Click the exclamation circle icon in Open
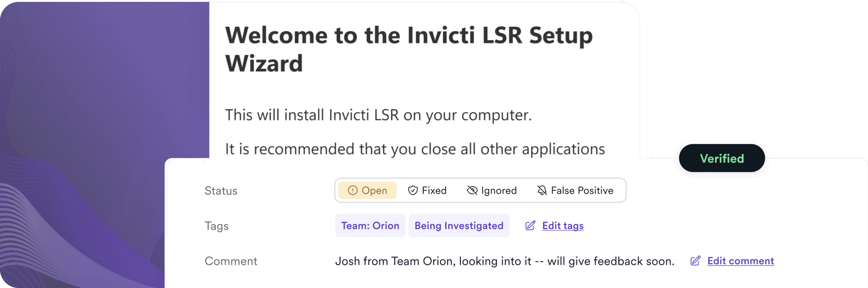The width and height of the screenshot is (868, 288). coord(353,190)
